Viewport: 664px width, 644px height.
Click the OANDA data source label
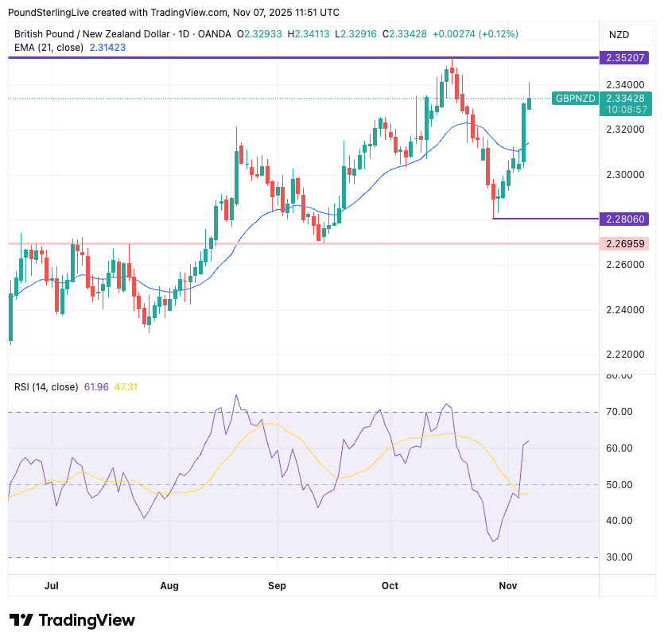(x=216, y=33)
